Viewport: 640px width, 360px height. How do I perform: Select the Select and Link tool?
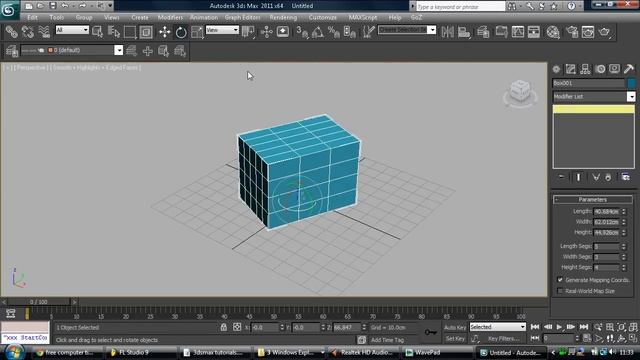click(x=11, y=32)
